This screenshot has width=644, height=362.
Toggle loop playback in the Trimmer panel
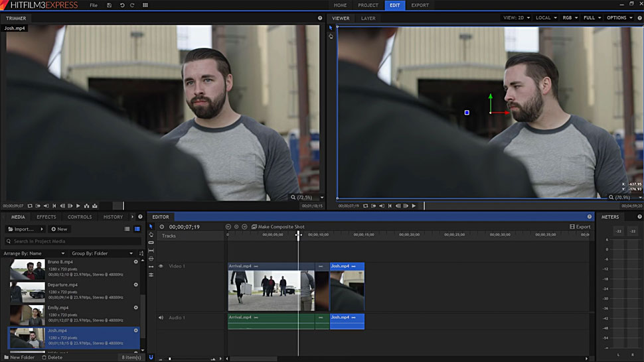[30, 206]
